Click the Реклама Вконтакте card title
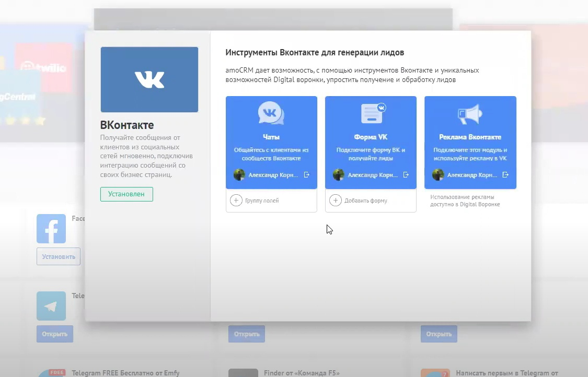Image resolution: width=588 pixels, height=377 pixels. pyautogui.click(x=470, y=137)
